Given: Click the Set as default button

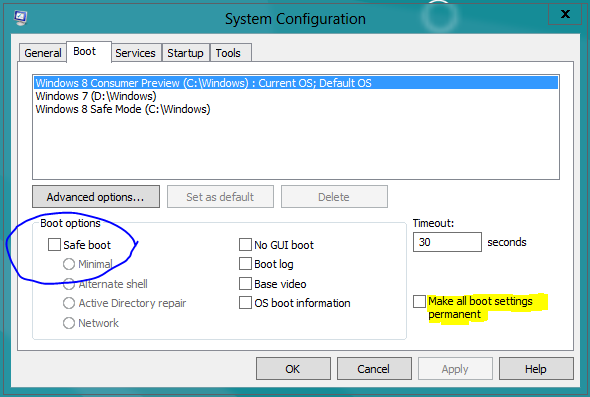Looking at the screenshot, I should tap(220, 196).
